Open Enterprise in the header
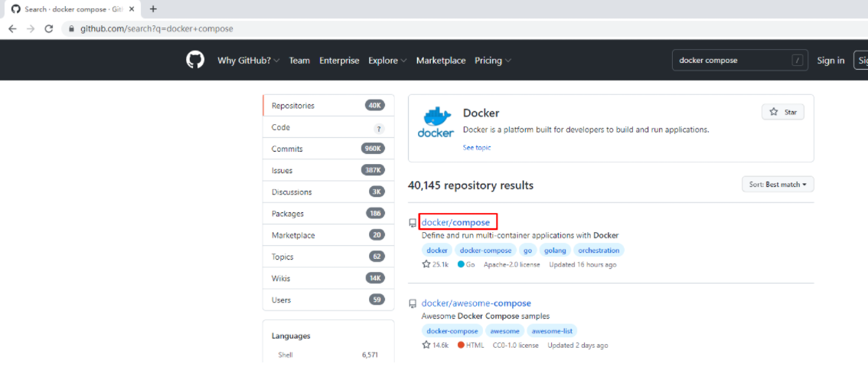This screenshot has height=390, width=868. click(x=339, y=61)
